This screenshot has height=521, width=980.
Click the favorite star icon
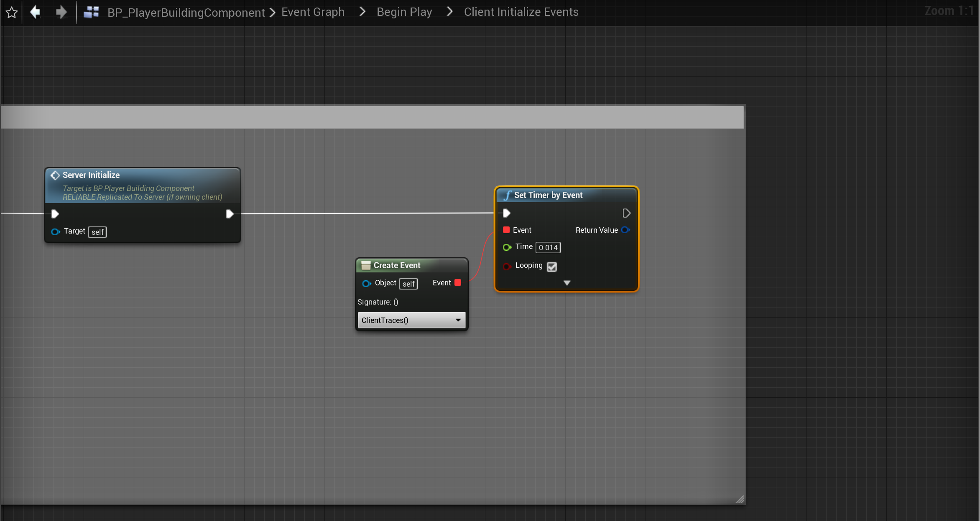pyautogui.click(x=12, y=13)
